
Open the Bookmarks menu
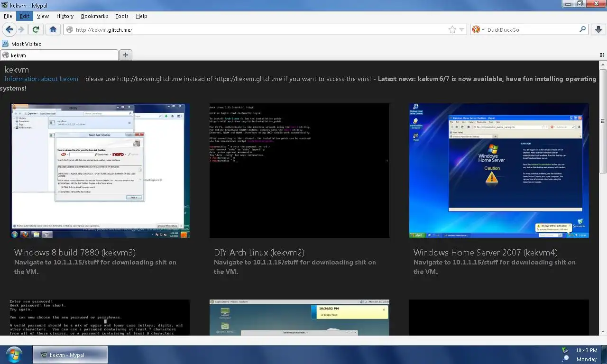coord(94,16)
